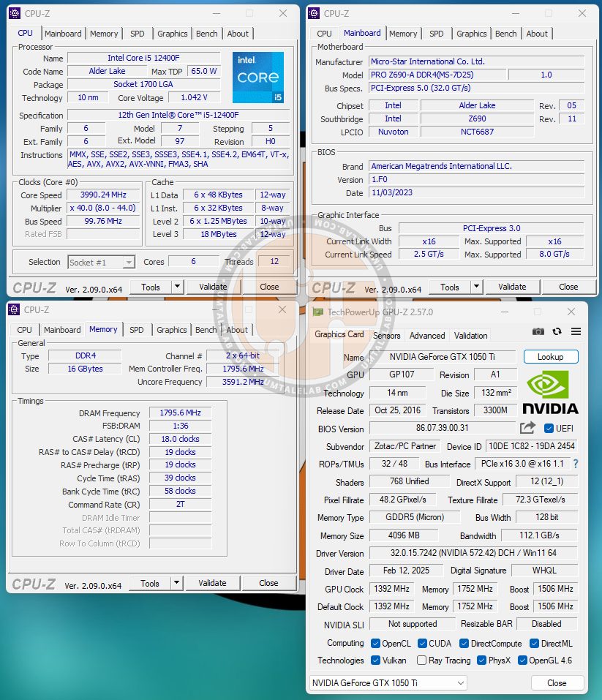Click the Close button in GPU-Z

pos(557,682)
